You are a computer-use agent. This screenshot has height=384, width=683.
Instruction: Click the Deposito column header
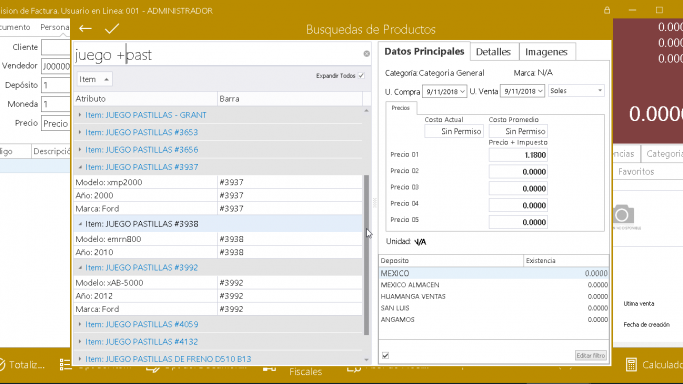point(451,260)
